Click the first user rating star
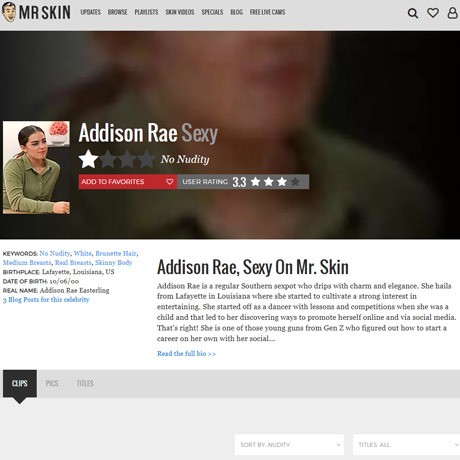Viewport: 460px width, 460px height. (255, 182)
